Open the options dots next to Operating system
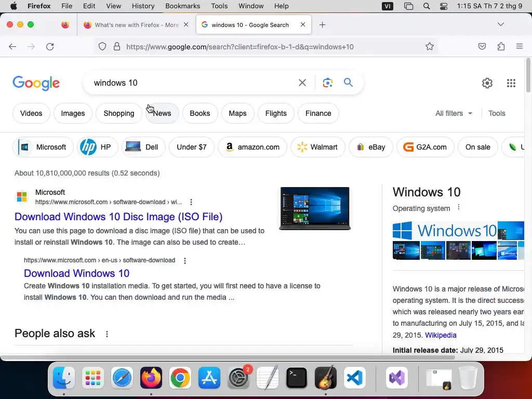 [459, 207]
